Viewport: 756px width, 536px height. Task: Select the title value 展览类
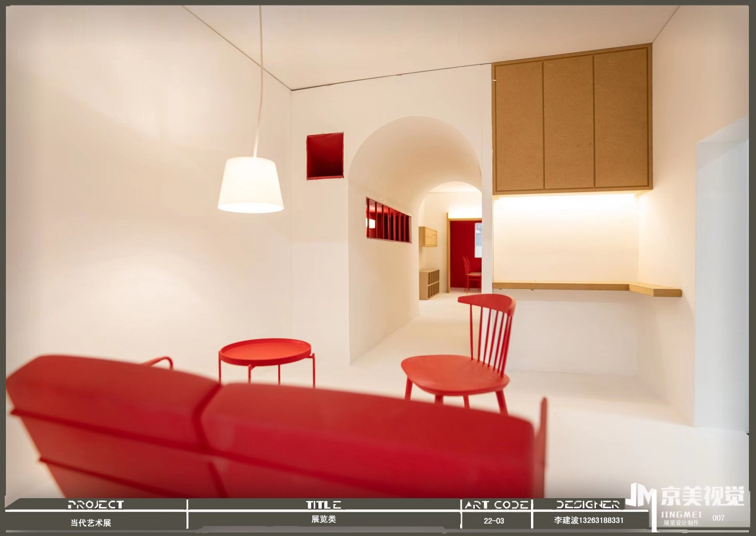tap(324, 519)
